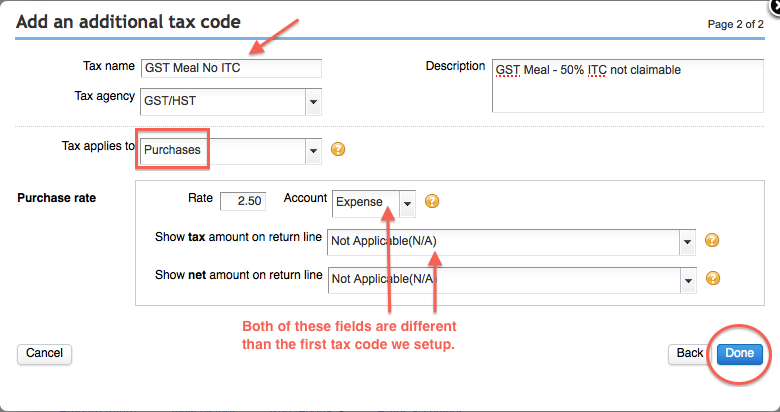Image resolution: width=780 pixels, height=412 pixels.
Task: Click into the Tax name field
Action: click(x=231, y=68)
